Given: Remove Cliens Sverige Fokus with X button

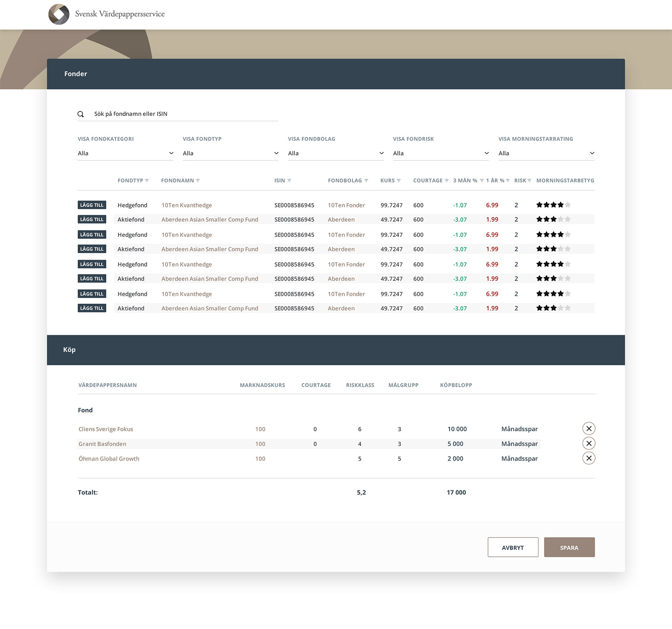Looking at the screenshot, I should tap(589, 428).
